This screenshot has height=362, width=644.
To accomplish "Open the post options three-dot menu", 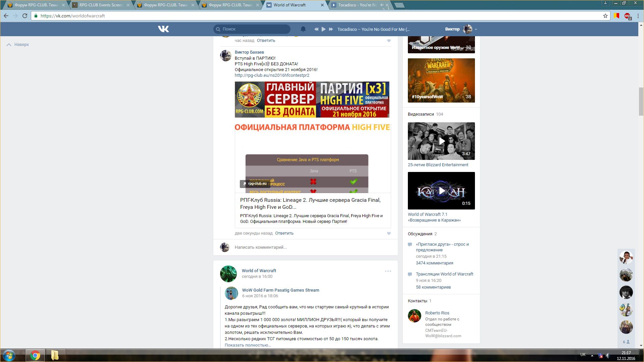I will point(388,271).
